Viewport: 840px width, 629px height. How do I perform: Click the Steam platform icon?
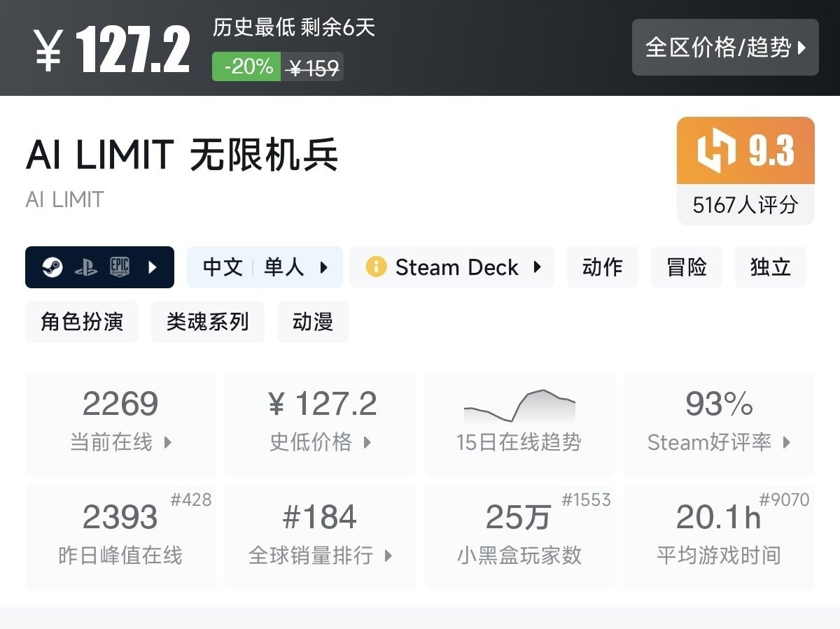tap(52, 267)
